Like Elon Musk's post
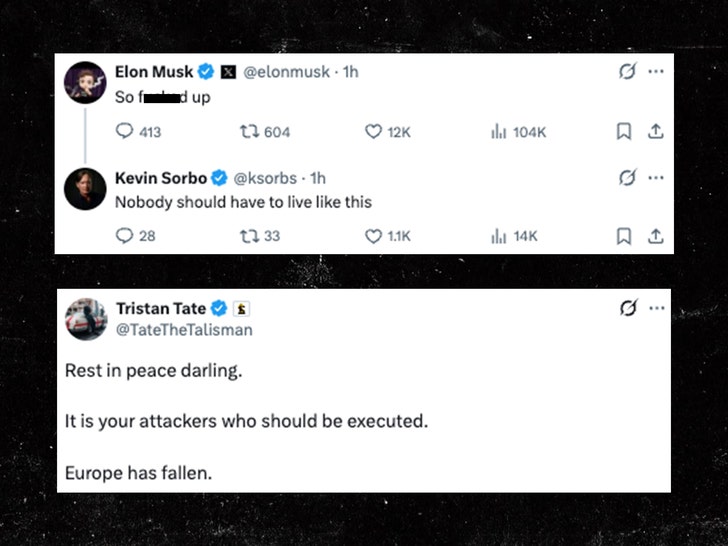The image size is (728, 546). click(x=373, y=131)
